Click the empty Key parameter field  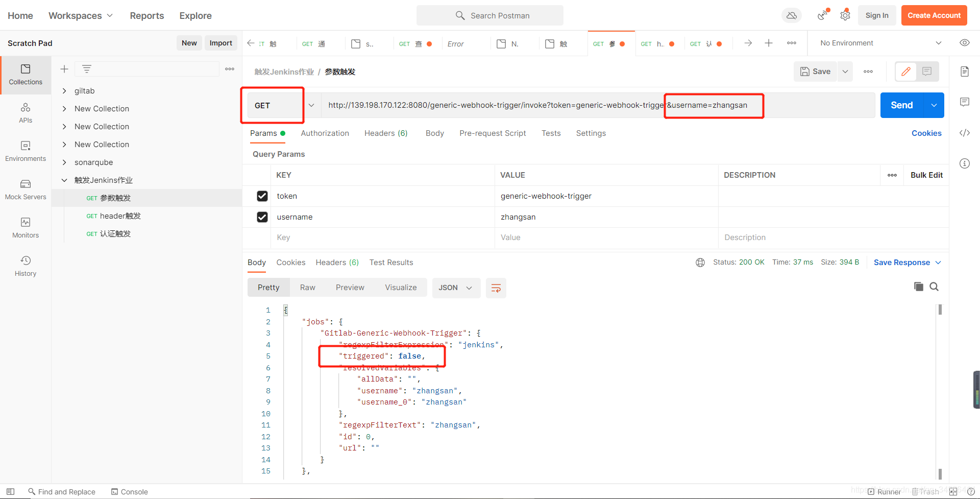click(383, 237)
